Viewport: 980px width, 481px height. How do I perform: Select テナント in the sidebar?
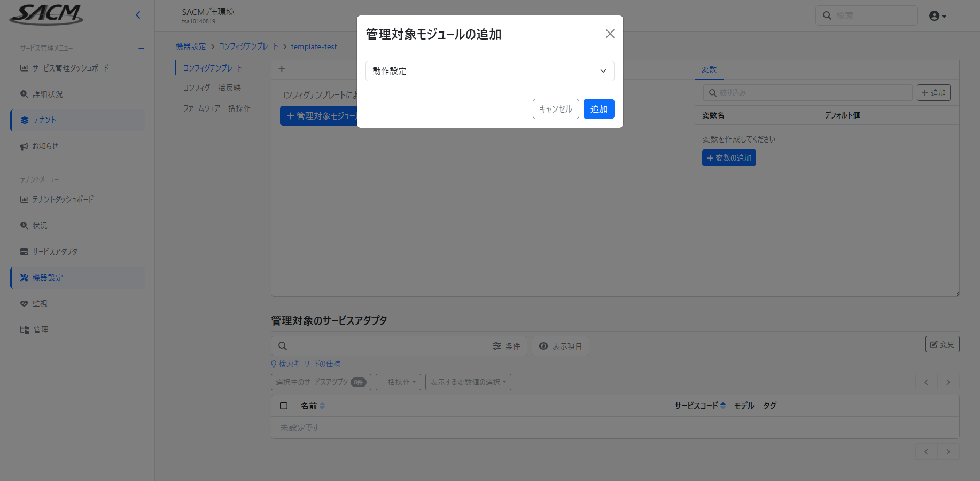44,120
